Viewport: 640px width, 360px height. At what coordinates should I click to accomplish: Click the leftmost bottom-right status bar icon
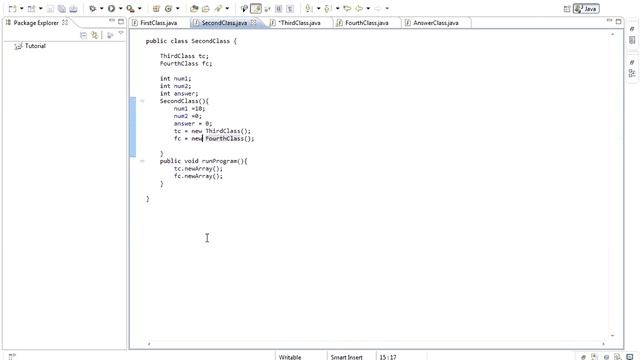tap(583, 357)
